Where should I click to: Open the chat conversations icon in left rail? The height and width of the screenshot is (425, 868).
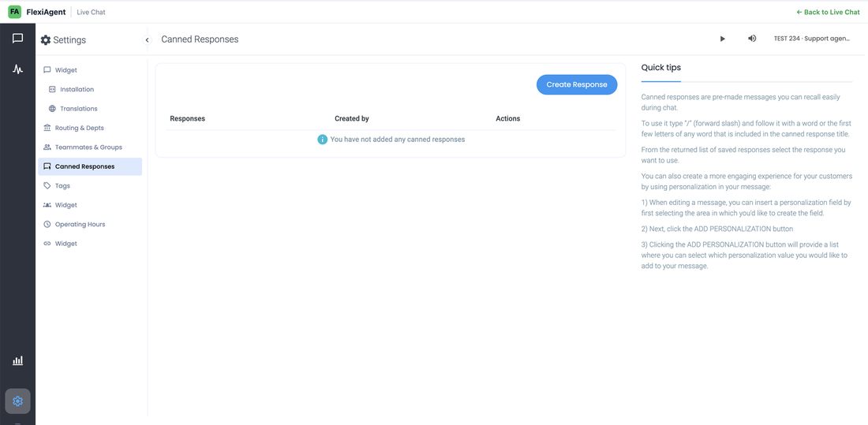17,38
